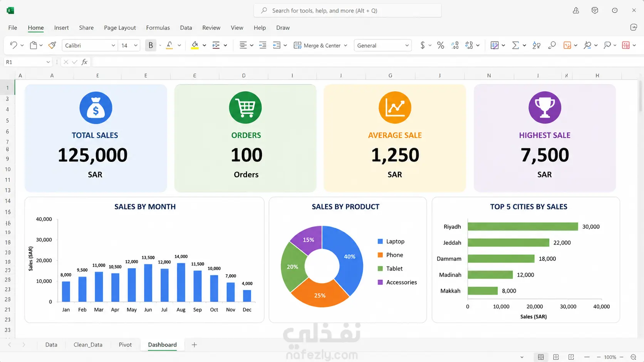This screenshot has width=644, height=362.
Task: Click the confirm checkmark in formula bar
Action: pyautogui.click(x=75, y=62)
